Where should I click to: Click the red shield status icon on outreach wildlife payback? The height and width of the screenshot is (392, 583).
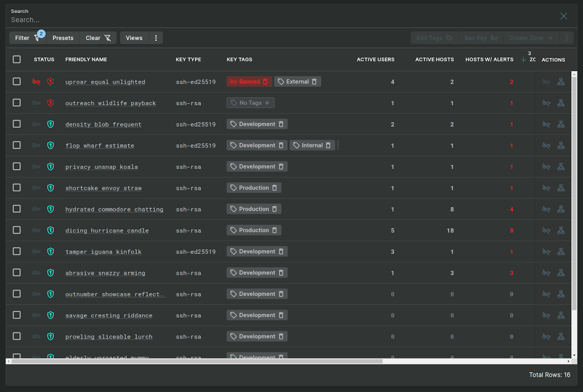(51, 102)
